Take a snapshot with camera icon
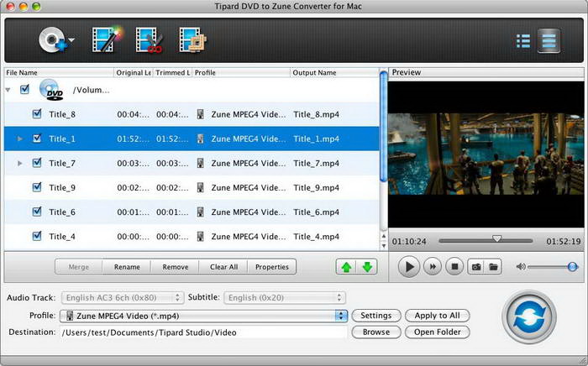This screenshot has height=366, width=588. pos(475,267)
